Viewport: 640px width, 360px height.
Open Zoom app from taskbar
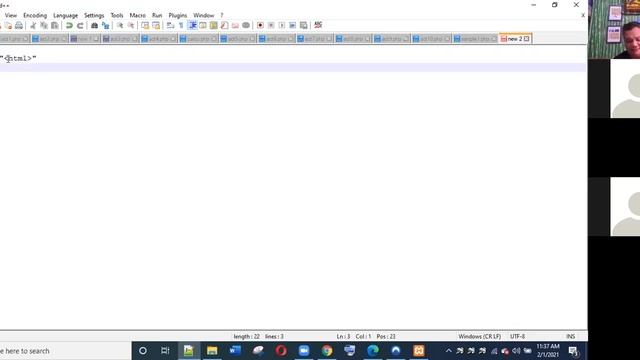click(x=304, y=351)
